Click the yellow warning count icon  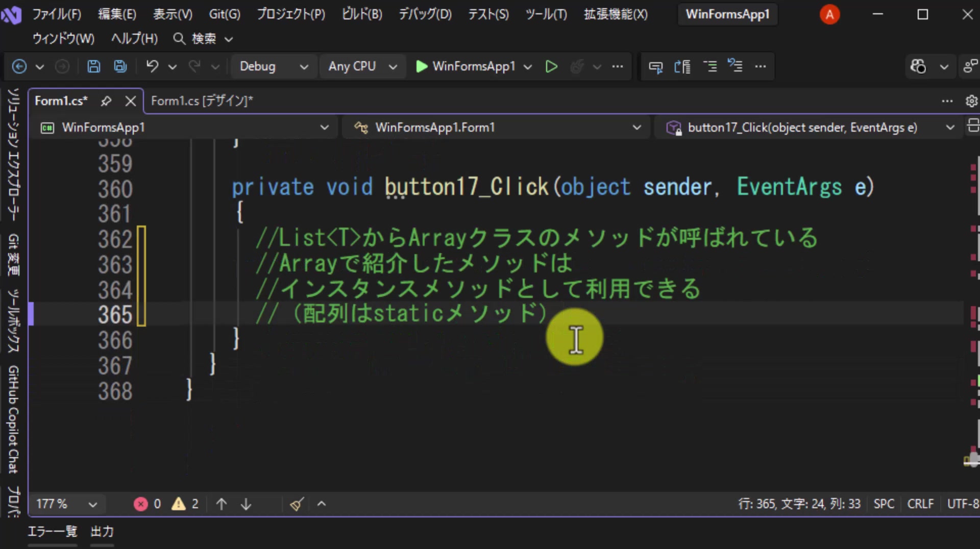pos(179,504)
